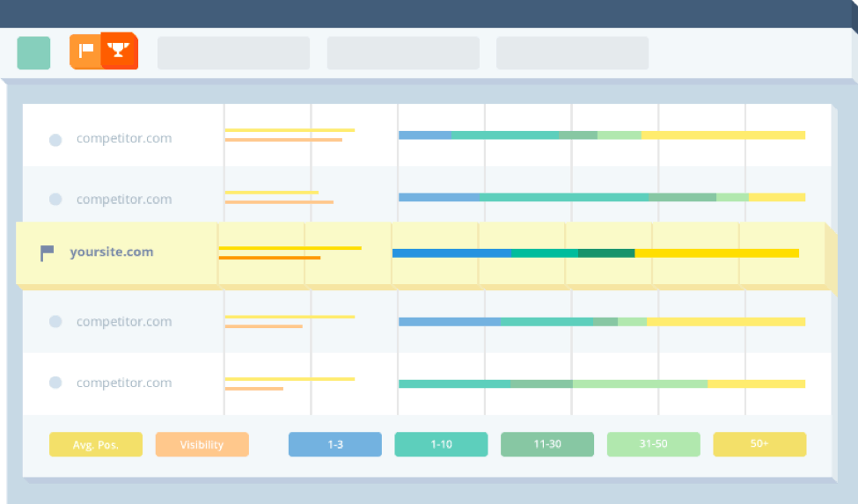Toggle the 31-50 ranking legend
The width and height of the screenshot is (858, 504).
[x=653, y=444]
